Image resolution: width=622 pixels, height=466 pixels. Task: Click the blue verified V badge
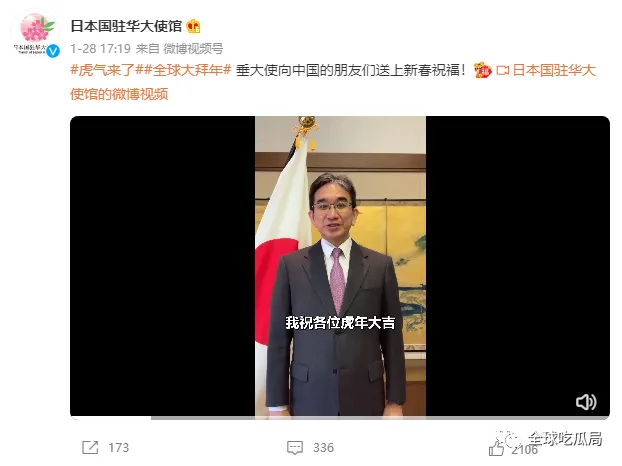(x=53, y=51)
